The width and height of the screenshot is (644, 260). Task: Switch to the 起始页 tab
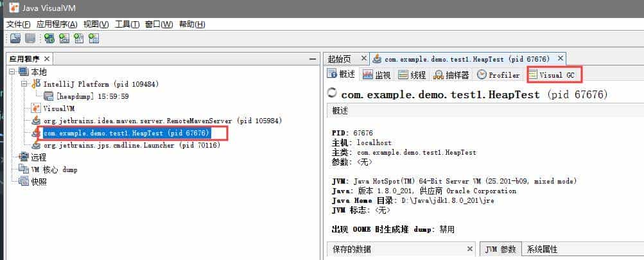(x=340, y=58)
